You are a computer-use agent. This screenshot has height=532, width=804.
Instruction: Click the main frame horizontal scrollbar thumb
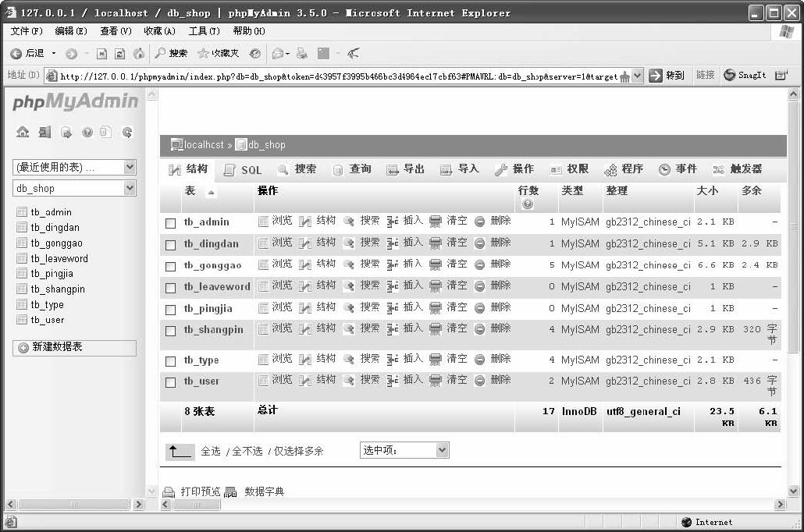[x=197, y=505]
